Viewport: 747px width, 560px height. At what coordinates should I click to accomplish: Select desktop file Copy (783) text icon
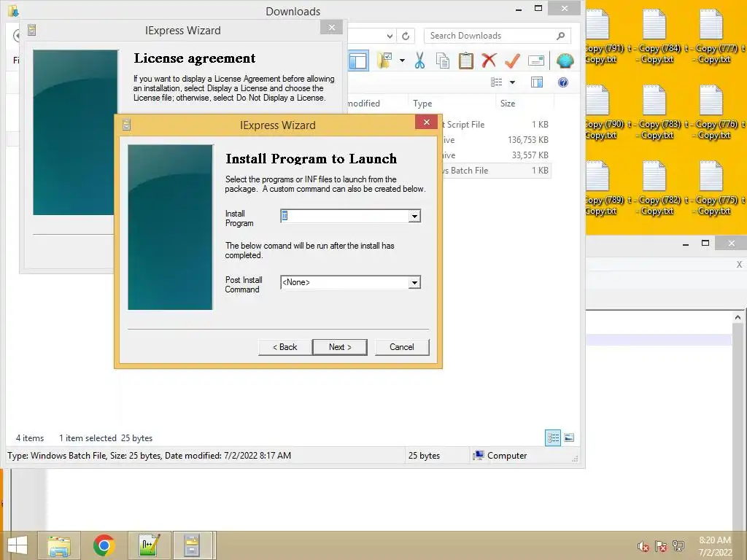[654, 112]
